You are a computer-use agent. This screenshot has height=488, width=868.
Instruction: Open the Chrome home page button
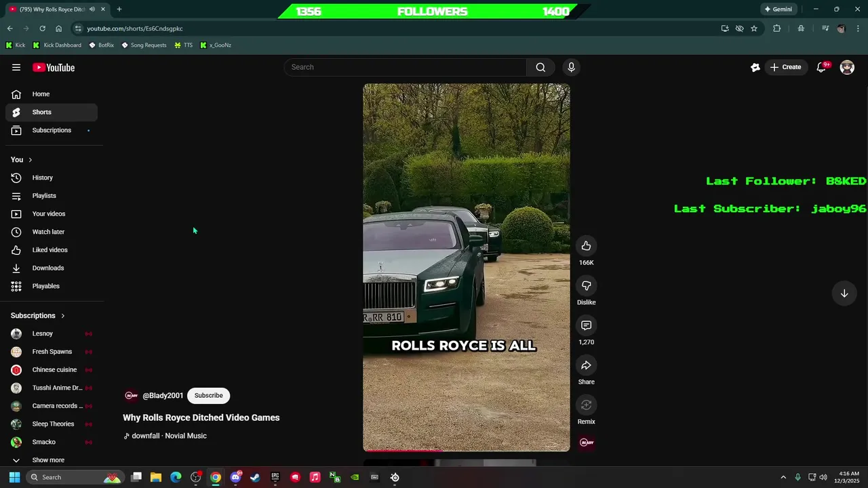[58, 28]
